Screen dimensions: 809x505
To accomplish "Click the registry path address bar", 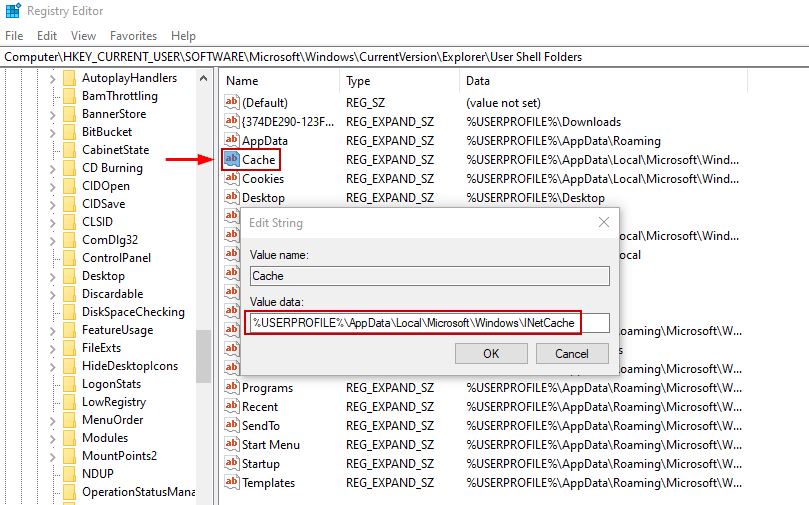I will tap(404, 57).
